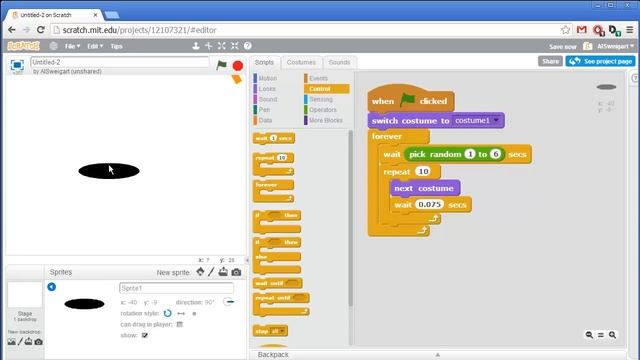Open the language globe menu

point(53,46)
